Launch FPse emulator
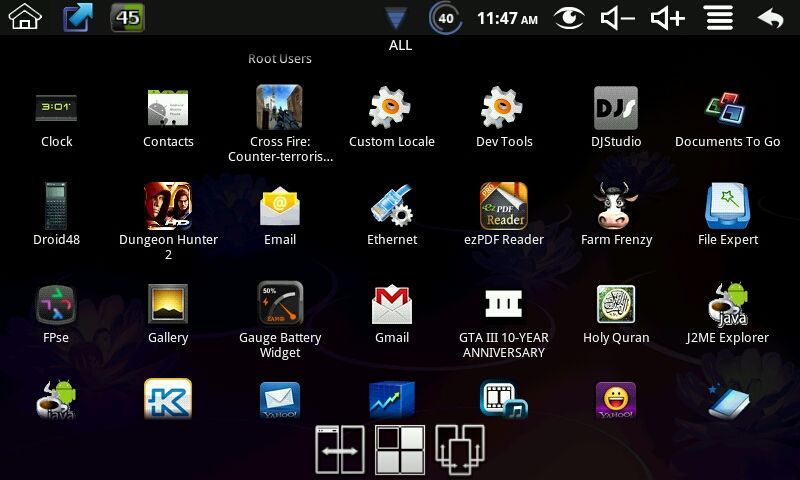The width and height of the screenshot is (800, 480). [56, 305]
